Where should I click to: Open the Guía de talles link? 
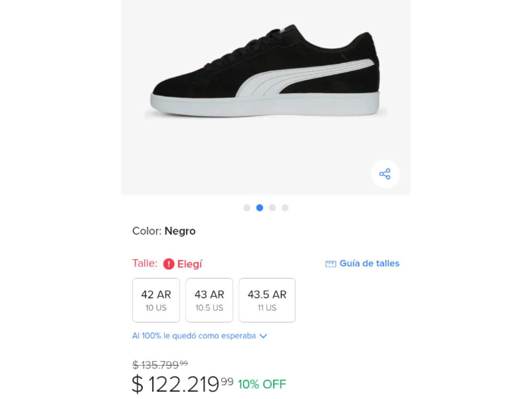pos(369,264)
